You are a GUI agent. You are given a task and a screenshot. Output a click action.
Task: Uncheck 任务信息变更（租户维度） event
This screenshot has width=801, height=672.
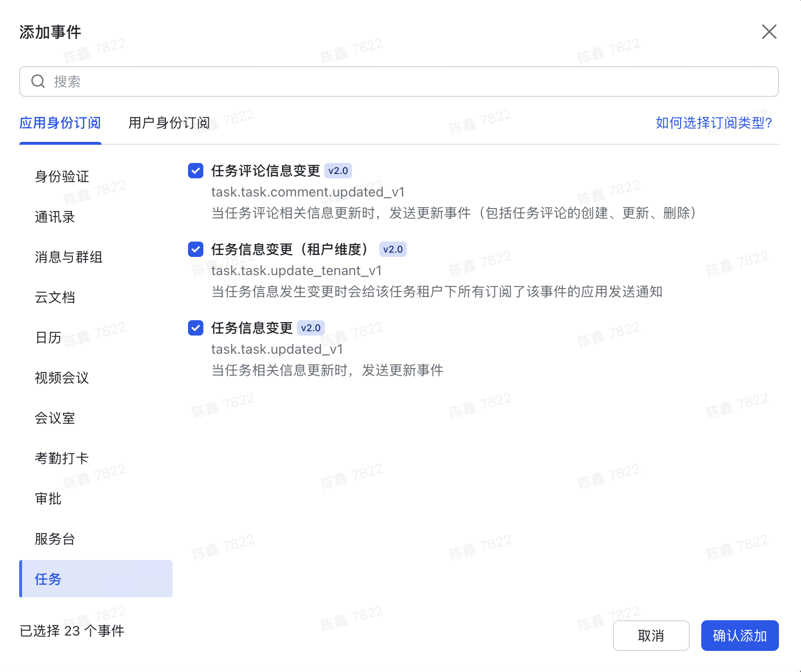195,249
